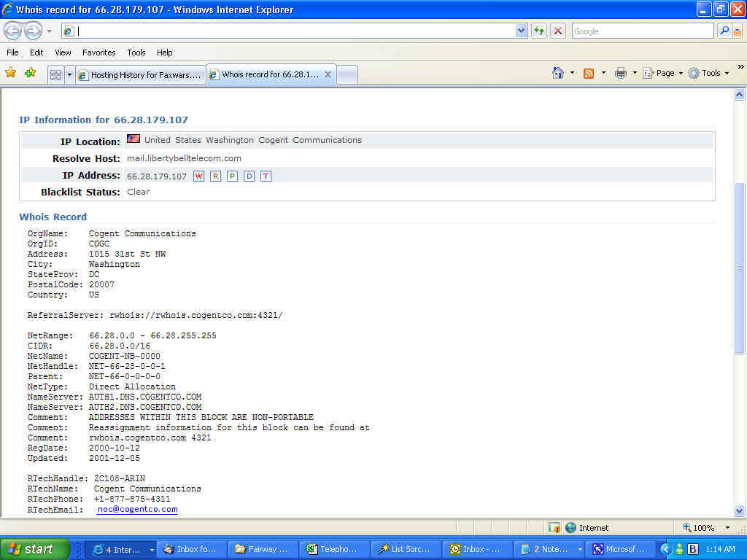Open the File menu
Screen dimensions: 747x560
click(x=13, y=52)
